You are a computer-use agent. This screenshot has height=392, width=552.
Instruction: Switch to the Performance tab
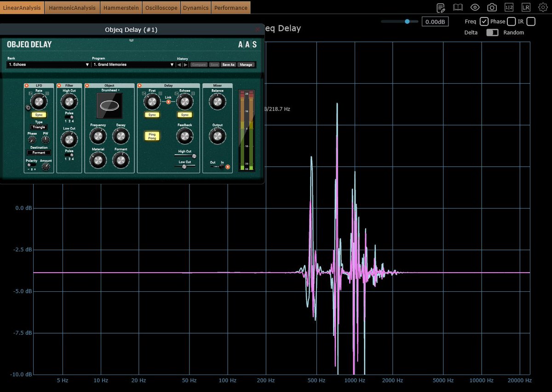231,7
